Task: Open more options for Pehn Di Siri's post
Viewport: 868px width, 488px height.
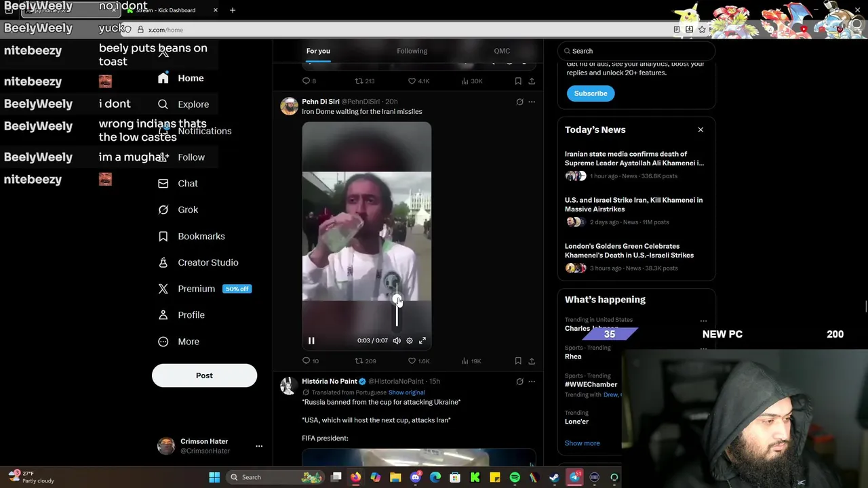Action: pos(532,102)
